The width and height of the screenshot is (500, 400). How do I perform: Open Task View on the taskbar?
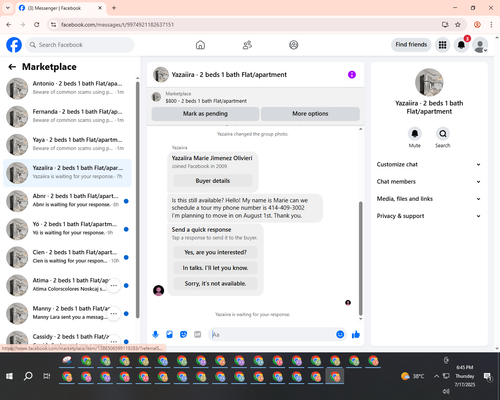[47, 376]
